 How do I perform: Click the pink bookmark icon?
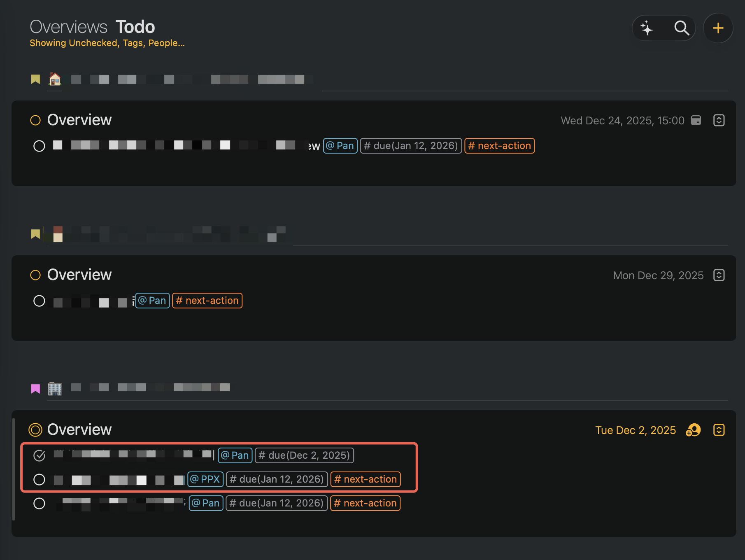coord(35,389)
